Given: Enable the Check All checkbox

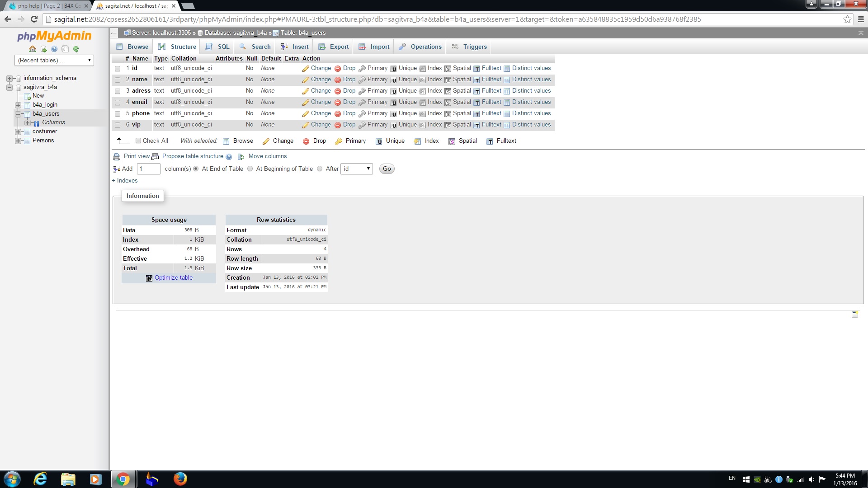Looking at the screenshot, I should pyautogui.click(x=138, y=141).
